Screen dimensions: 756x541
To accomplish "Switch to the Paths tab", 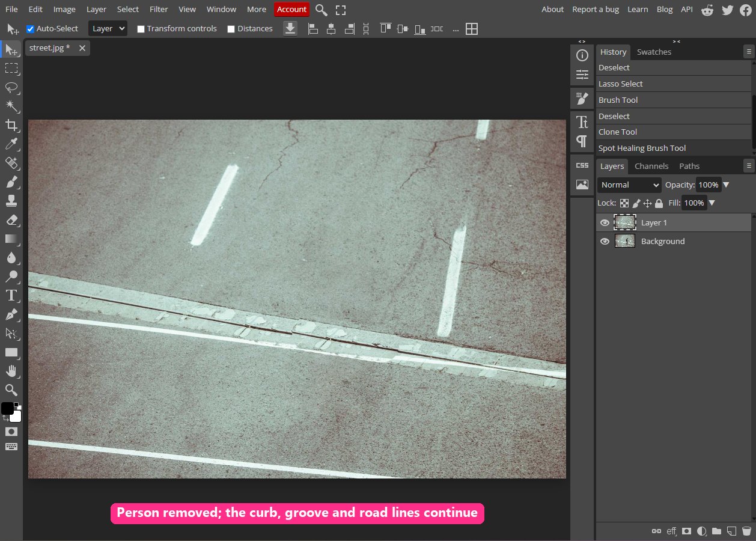I will (689, 166).
